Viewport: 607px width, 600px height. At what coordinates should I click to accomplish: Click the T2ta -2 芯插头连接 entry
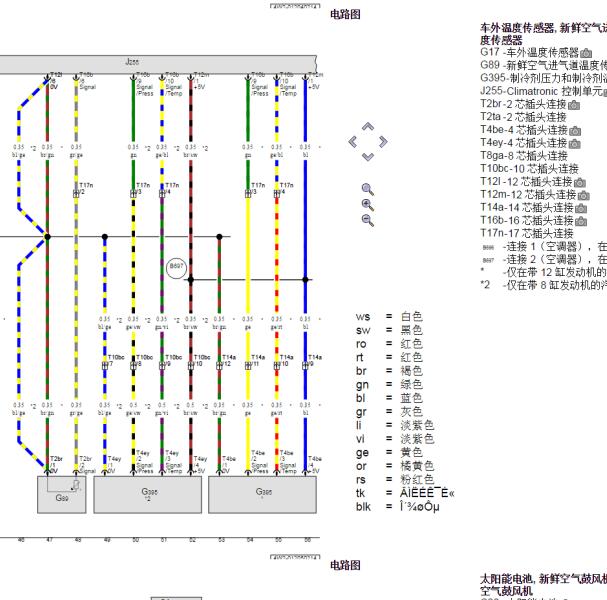[523, 117]
